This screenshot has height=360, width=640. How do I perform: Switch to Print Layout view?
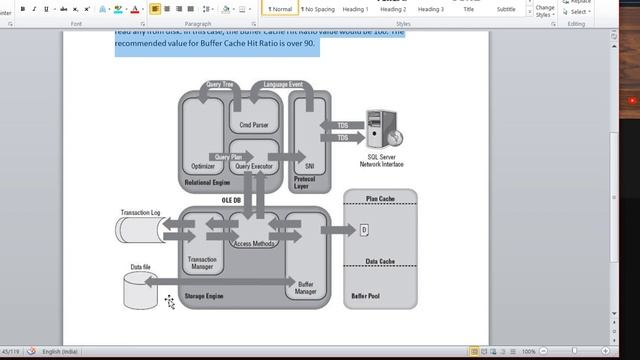coord(474,351)
